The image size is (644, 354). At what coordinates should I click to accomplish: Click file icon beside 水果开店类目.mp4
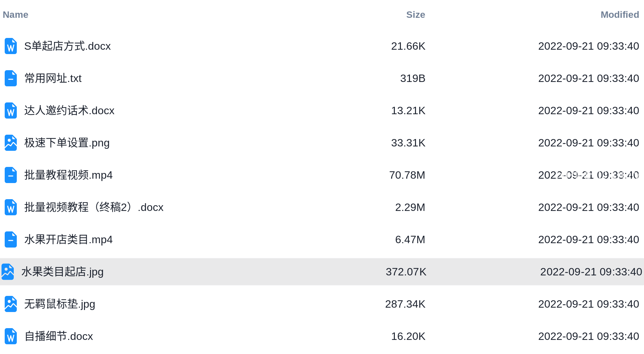pyautogui.click(x=11, y=239)
